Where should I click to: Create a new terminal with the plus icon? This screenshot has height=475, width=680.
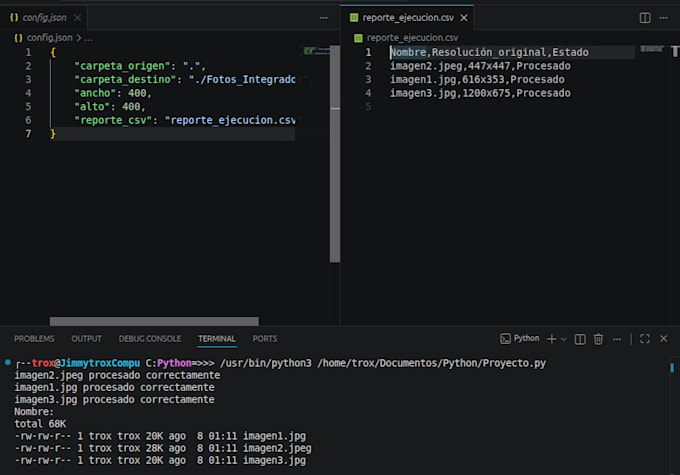[x=552, y=339]
